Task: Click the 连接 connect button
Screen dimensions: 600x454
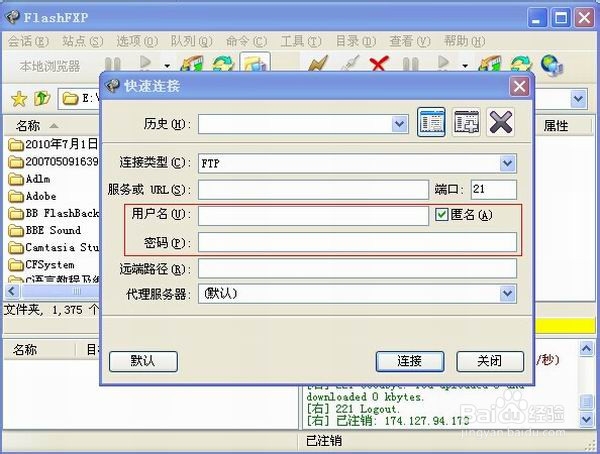Action: click(x=410, y=361)
